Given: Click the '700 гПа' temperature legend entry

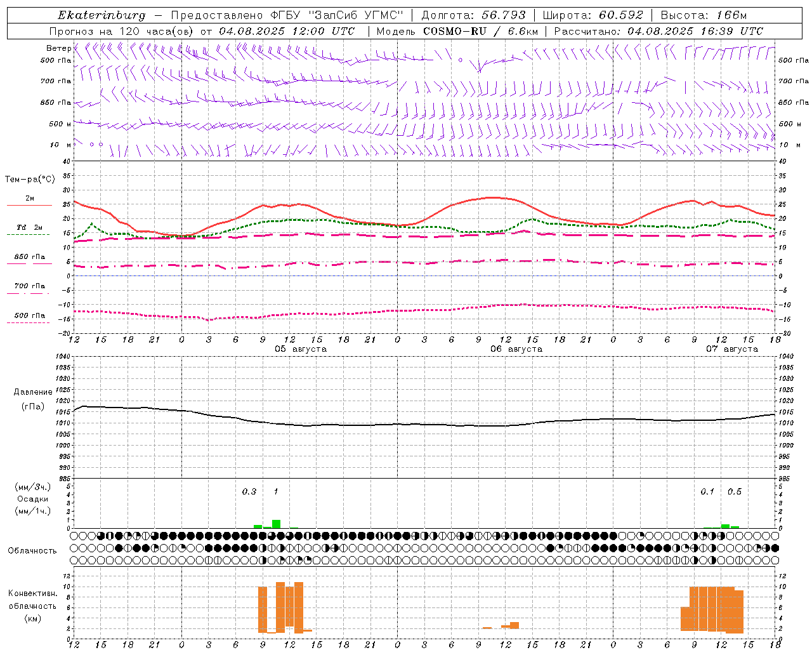Looking at the screenshot, I should [x=30, y=286].
